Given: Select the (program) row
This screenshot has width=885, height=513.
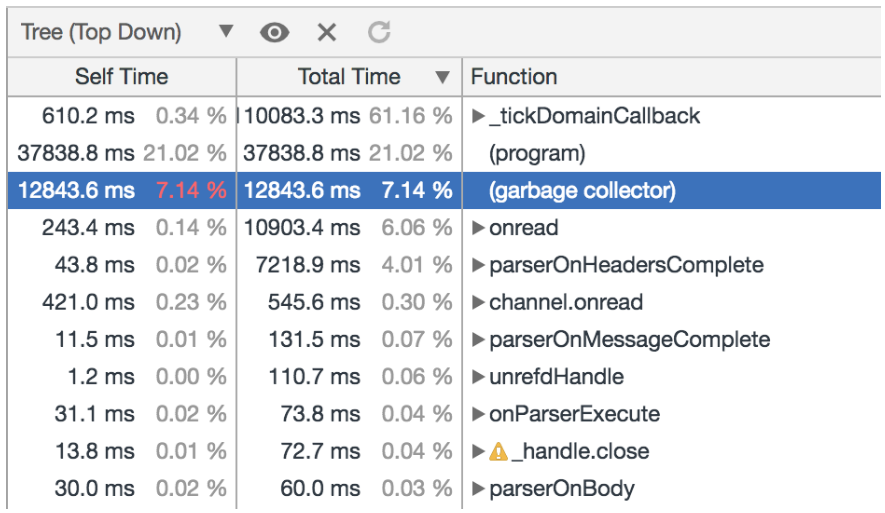Looking at the screenshot, I should (444, 153).
